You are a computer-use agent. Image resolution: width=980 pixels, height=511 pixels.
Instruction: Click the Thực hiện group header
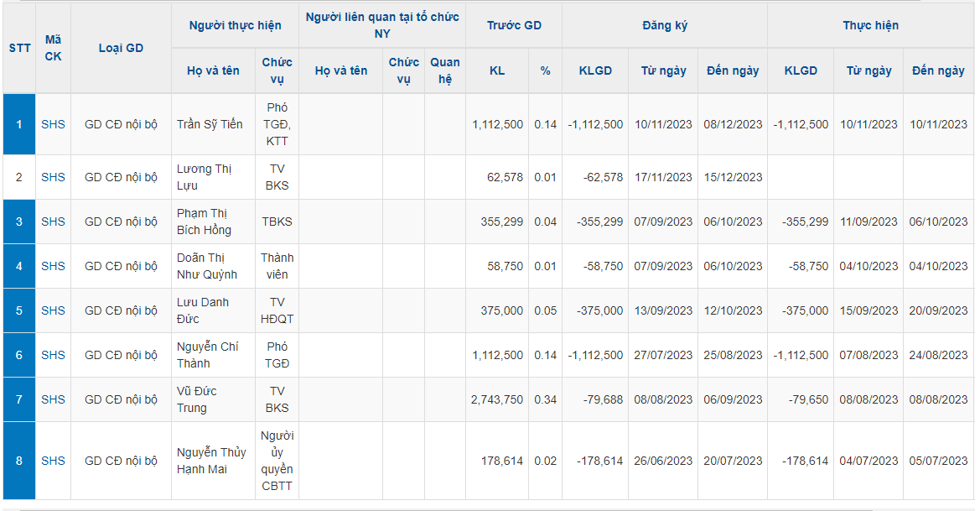[870, 25]
